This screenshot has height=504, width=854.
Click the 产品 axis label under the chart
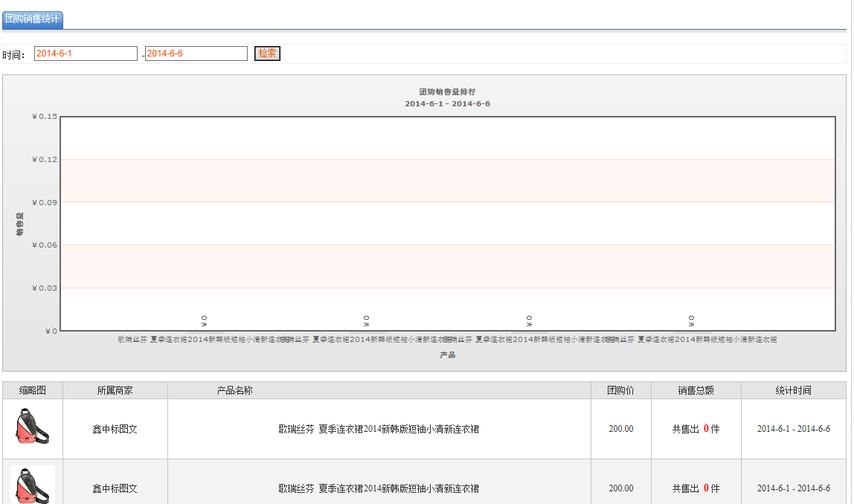point(447,355)
